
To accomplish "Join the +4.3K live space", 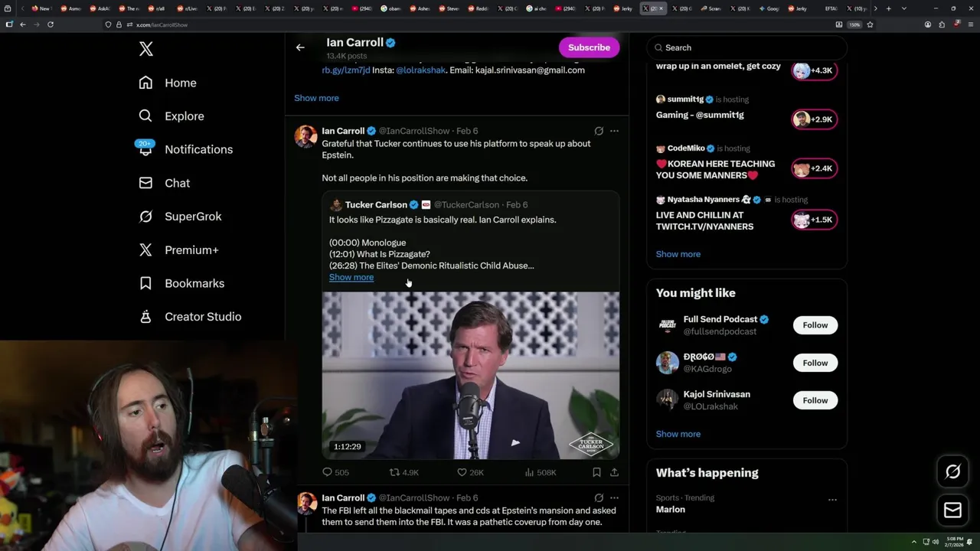I will point(814,70).
